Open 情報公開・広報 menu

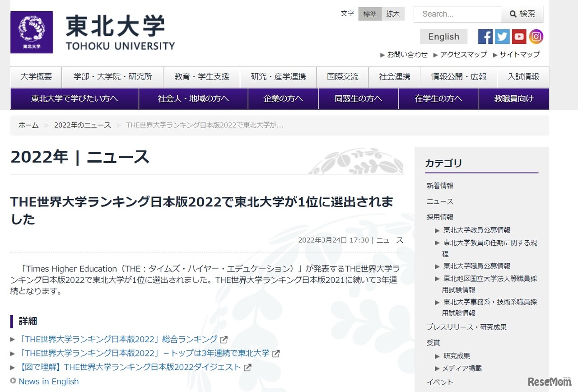pyautogui.click(x=459, y=77)
